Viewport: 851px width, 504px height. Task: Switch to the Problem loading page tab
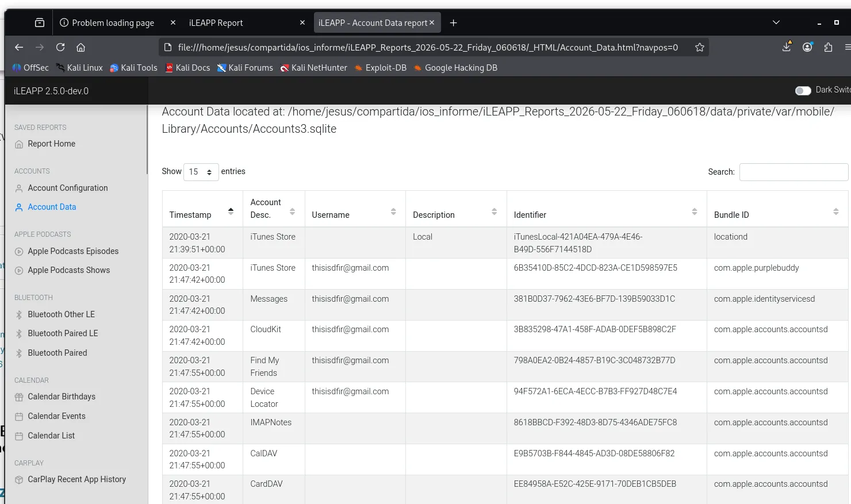pyautogui.click(x=113, y=23)
